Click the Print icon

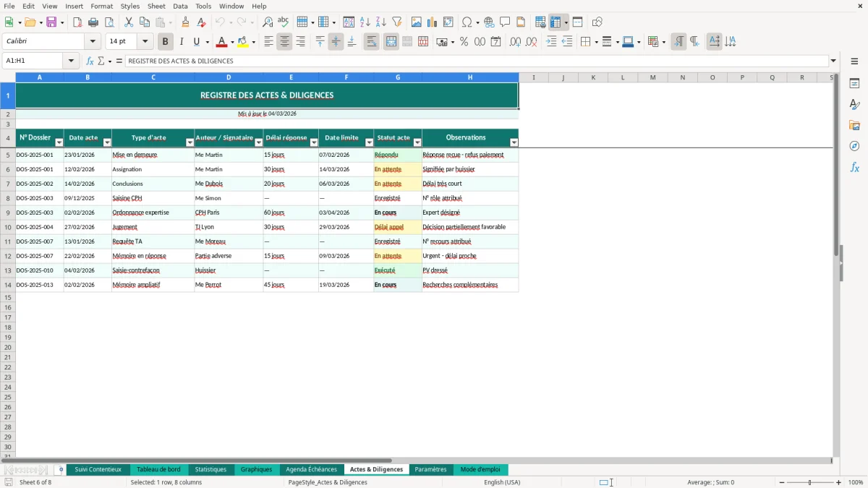(93, 22)
